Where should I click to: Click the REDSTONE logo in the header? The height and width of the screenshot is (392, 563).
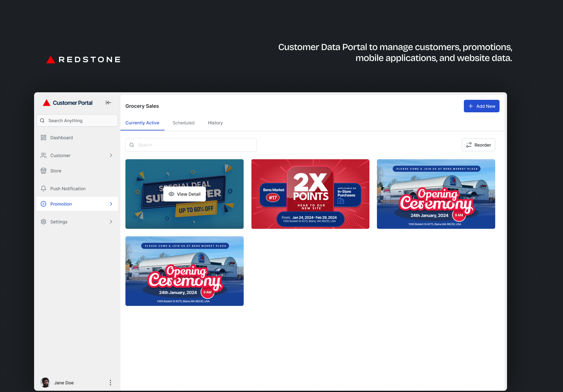tap(84, 59)
